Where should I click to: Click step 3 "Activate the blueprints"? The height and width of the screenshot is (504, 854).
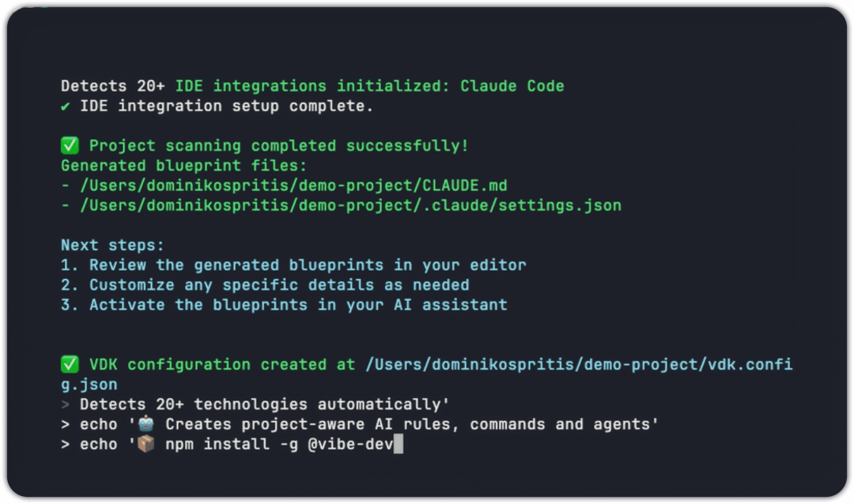(x=284, y=305)
